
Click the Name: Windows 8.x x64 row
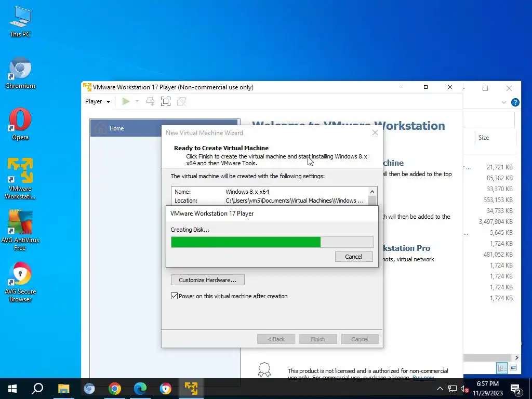pos(270,192)
